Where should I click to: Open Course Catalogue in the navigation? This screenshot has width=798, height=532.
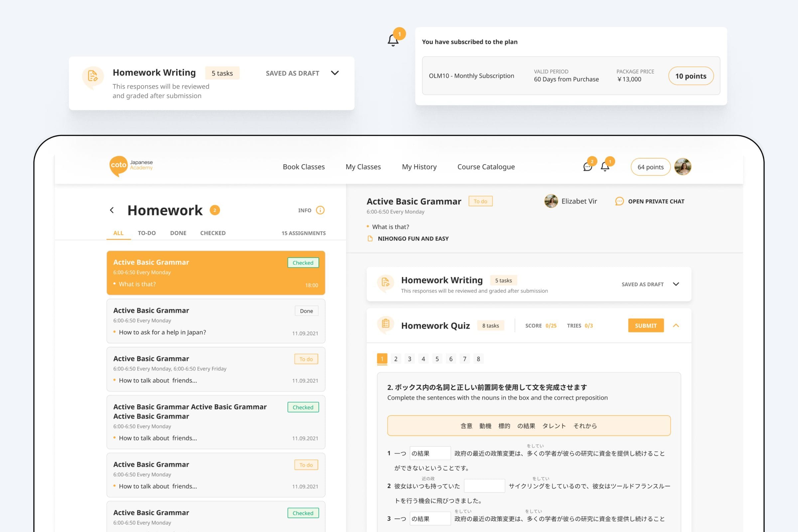point(486,167)
